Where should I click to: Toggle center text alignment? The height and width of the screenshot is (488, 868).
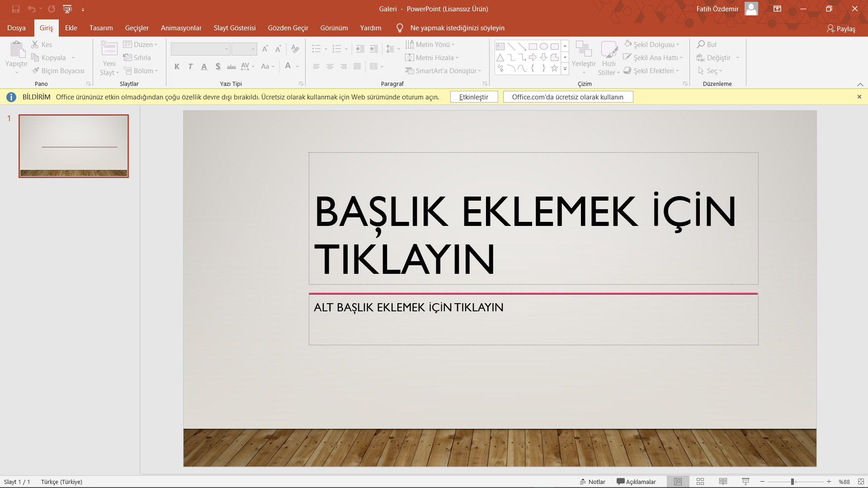(x=330, y=66)
